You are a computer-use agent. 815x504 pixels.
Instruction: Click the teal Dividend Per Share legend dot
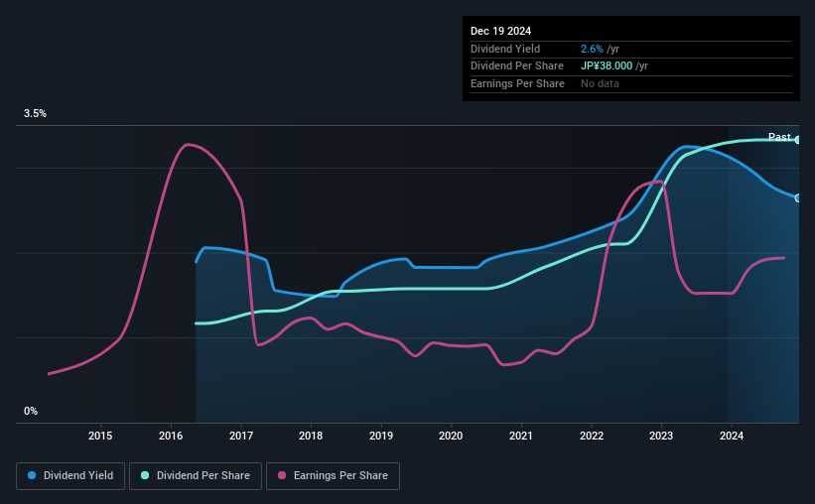click(145, 475)
